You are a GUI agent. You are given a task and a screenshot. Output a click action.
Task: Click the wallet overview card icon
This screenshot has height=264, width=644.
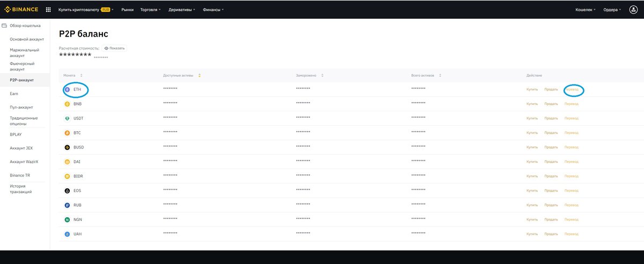pyautogui.click(x=4, y=25)
